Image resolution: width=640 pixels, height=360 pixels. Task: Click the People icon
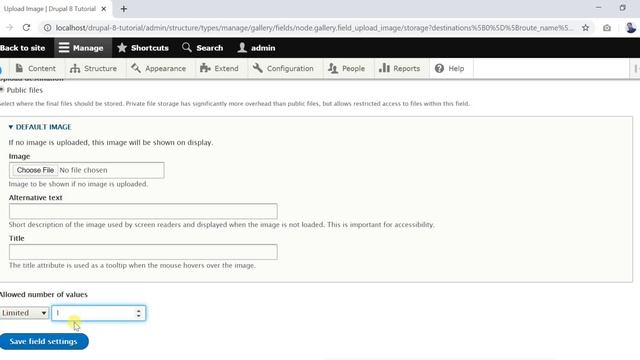click(333, 68)
